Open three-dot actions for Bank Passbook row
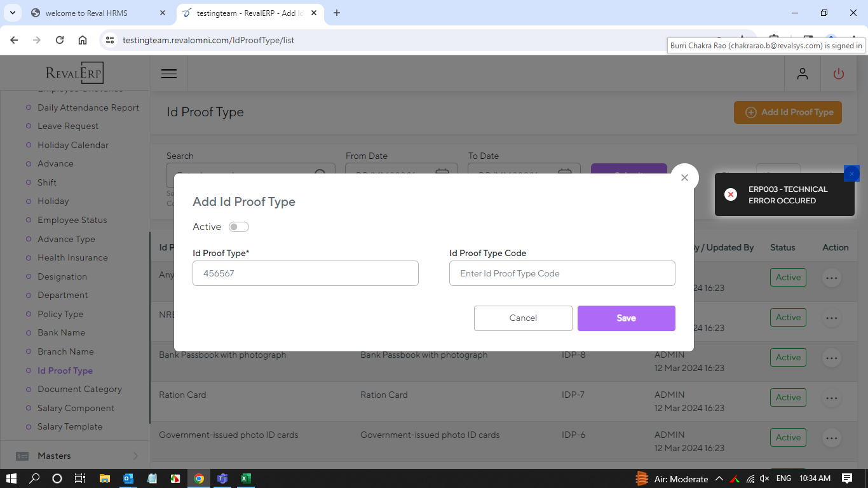This screenshot has width=868, height=488. tap(831, 358)
